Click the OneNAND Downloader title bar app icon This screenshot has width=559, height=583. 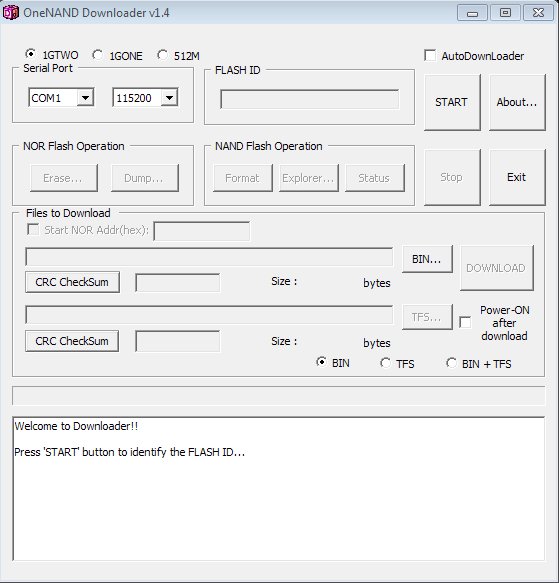[x=10, y=13]
